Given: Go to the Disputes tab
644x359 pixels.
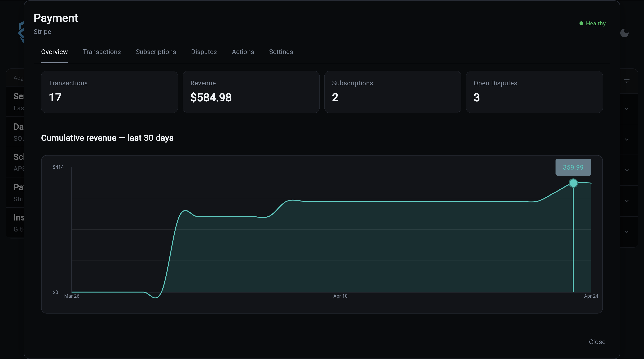Looking at the screenshot, I should coord(204,52).
